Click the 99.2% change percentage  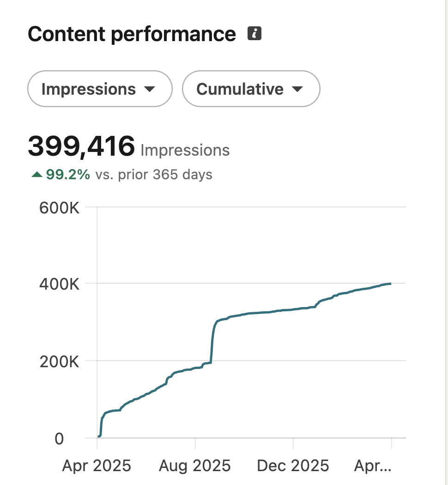(x=68, y=175)
